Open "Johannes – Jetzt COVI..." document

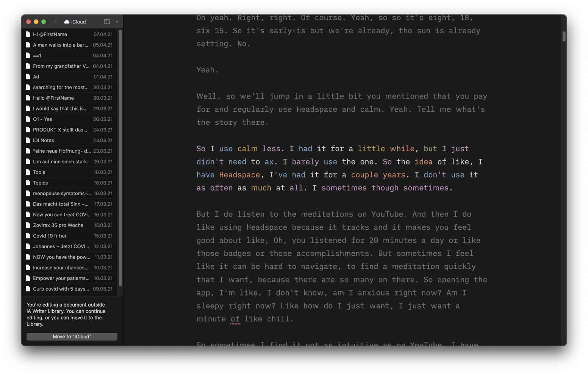[x=69, y=246]
